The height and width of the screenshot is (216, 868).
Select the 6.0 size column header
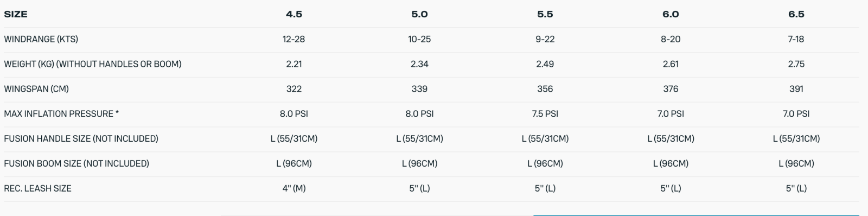[x=671, y=14]
